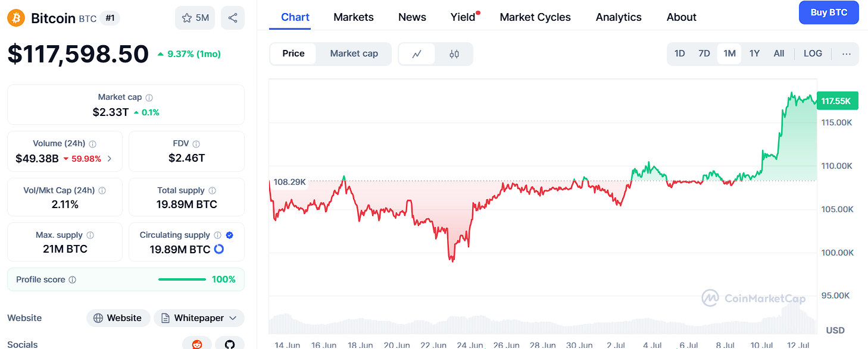This screenshot has width=868, height=349.
Task: Switch to the line chart icon
Action: click(x=417, y=54)
